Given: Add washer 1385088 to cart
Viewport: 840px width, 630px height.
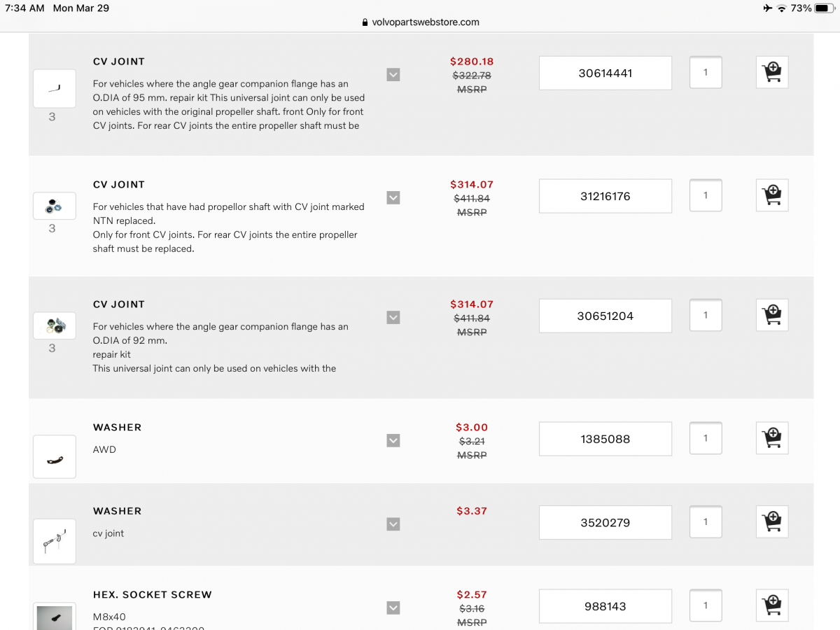Looking at the screenshot, I should click(772, 438).
